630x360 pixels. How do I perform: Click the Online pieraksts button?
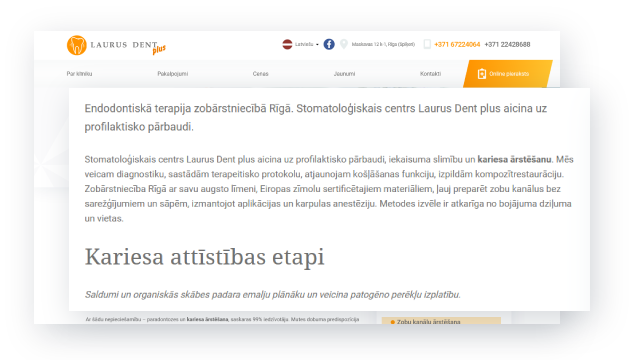click(508, 74)
